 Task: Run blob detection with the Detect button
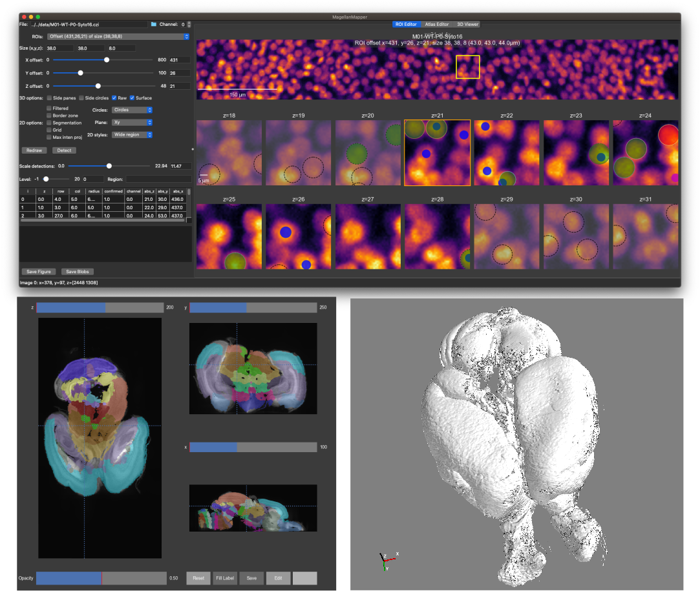[65, 150]
